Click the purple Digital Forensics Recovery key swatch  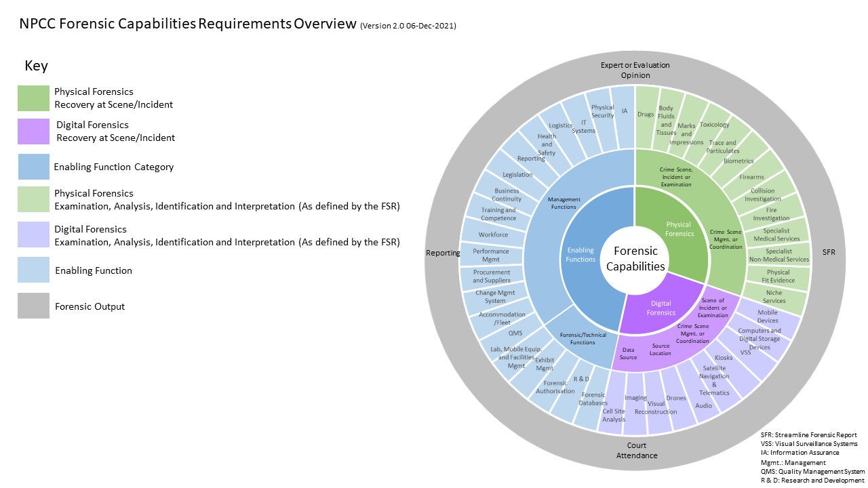33,131
